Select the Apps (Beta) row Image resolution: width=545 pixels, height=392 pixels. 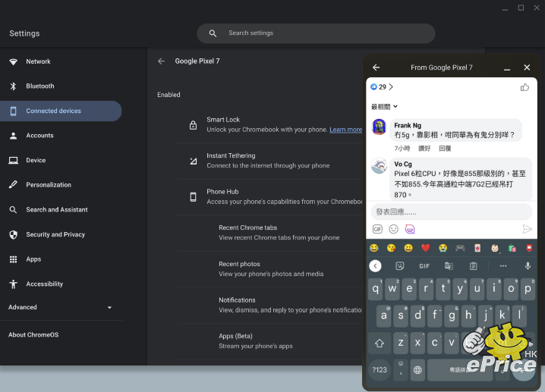(269, 341)
